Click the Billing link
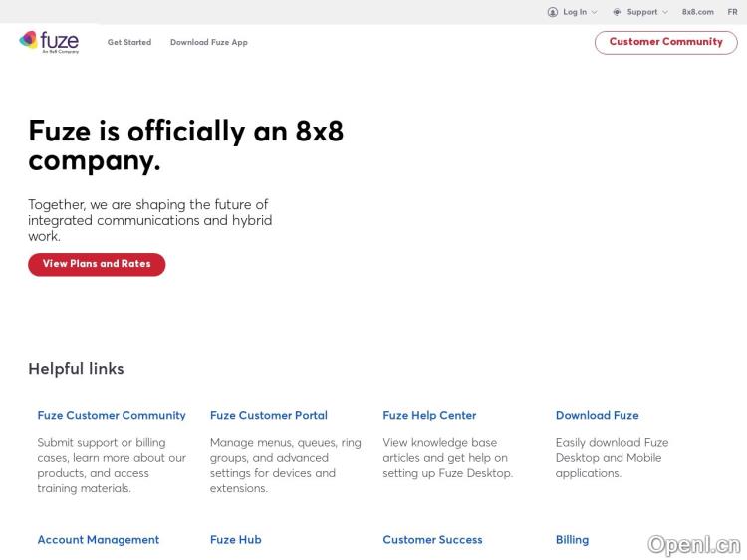The image size is (747, 560). [572, 539]
